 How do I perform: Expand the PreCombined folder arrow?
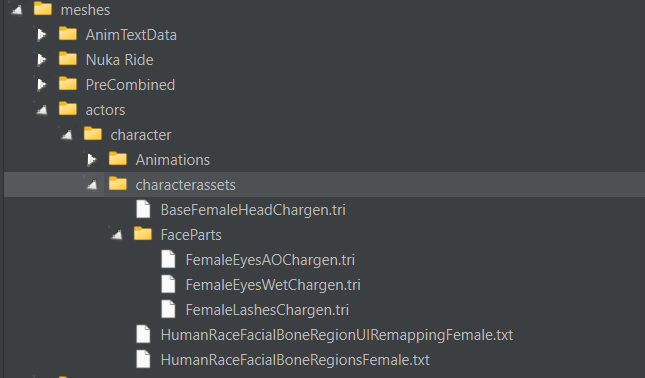[x=42, y=85]
